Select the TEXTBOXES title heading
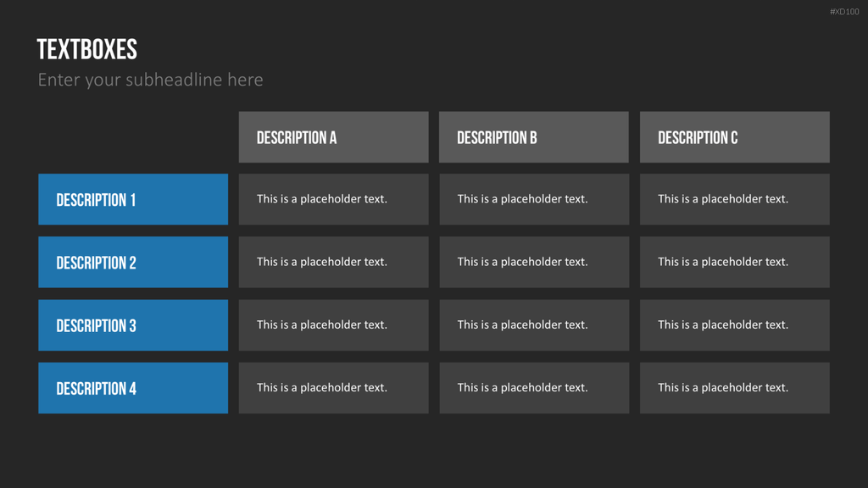This screenshot has width=868, height=488. pyautogui.click(x=87, y=50)
